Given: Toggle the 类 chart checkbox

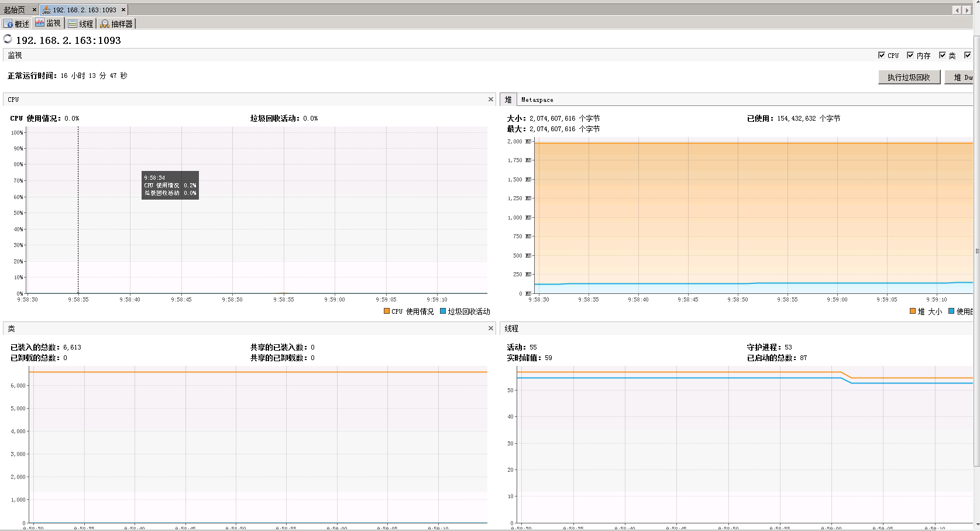Looking at the screenshot, I should click(943, 55).
